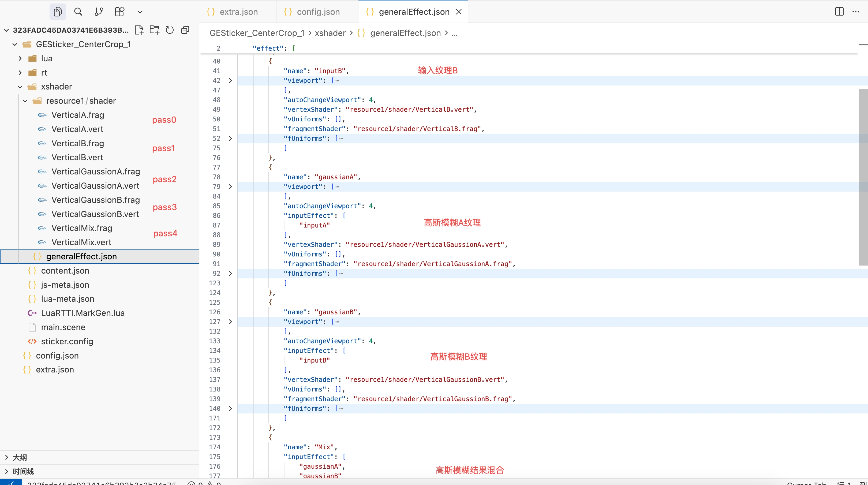The height and width of the screenshot is (485, 868).
Task: Refresh the explorer tree
Action: click(x=170, y=30)
